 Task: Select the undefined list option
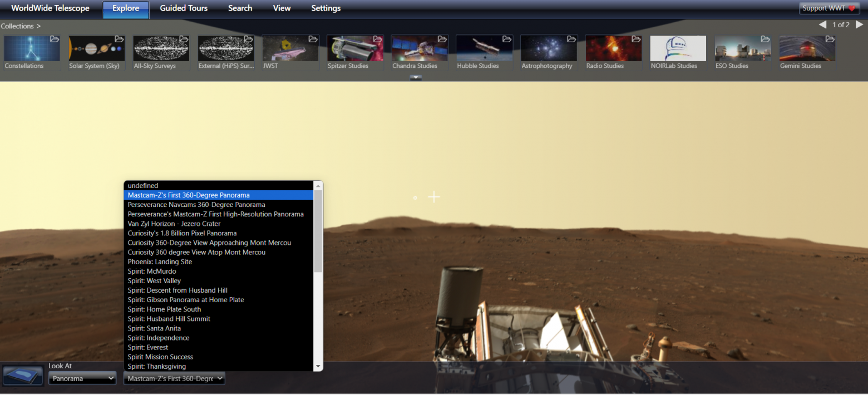point(219,186)
